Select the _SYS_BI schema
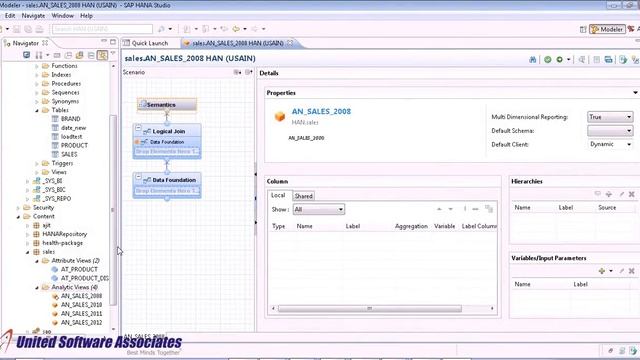Image resolution: width=640 pixels, height=360 pixels. (52, 181)
